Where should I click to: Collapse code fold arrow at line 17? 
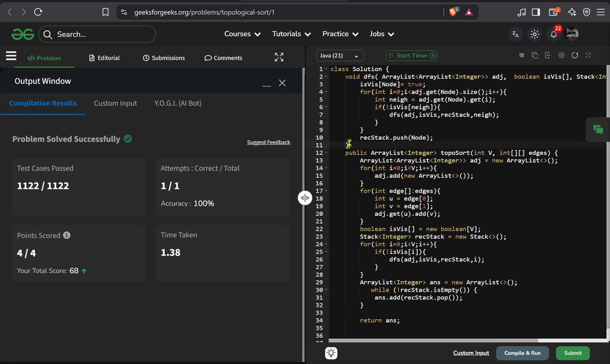326,191
